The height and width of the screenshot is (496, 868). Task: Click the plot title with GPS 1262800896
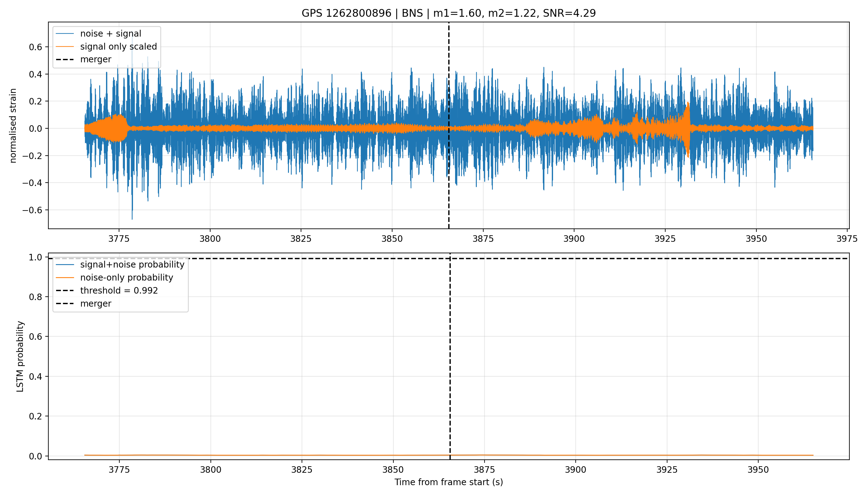point(449,13)
